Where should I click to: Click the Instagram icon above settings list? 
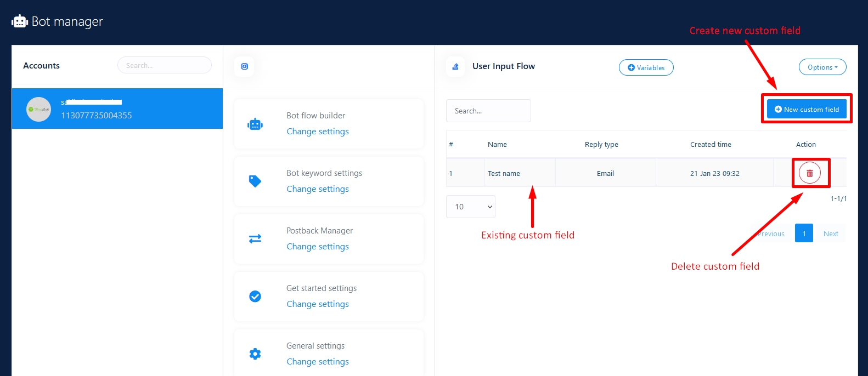pos(244,66)
